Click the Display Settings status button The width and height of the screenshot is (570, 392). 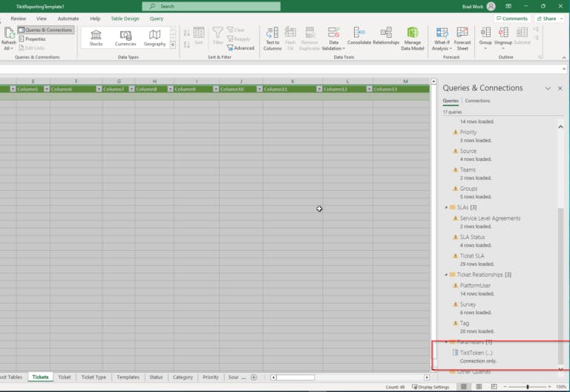(x=430, y=387)
